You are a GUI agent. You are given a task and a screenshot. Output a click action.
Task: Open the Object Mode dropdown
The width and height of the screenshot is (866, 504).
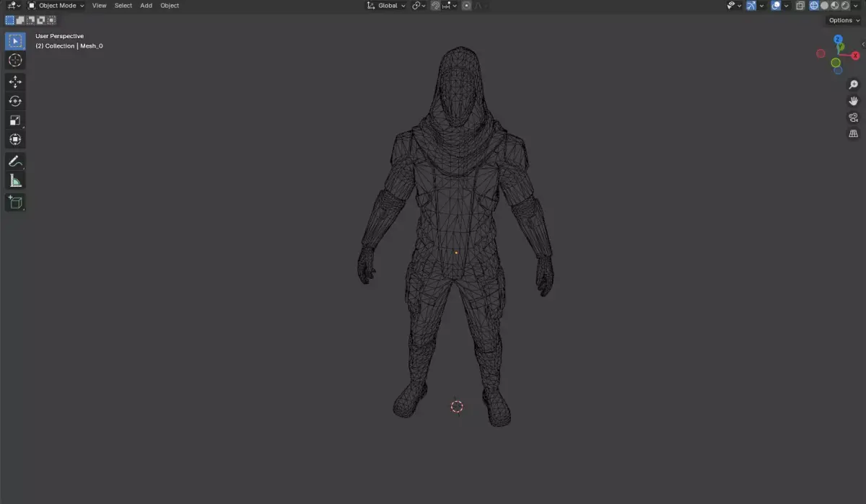56,6
